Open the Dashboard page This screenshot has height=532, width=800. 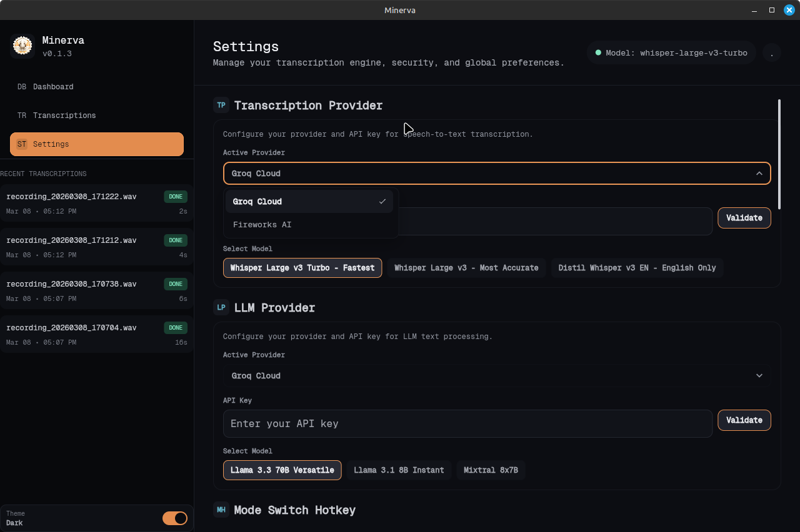click(x=53, y=87)
